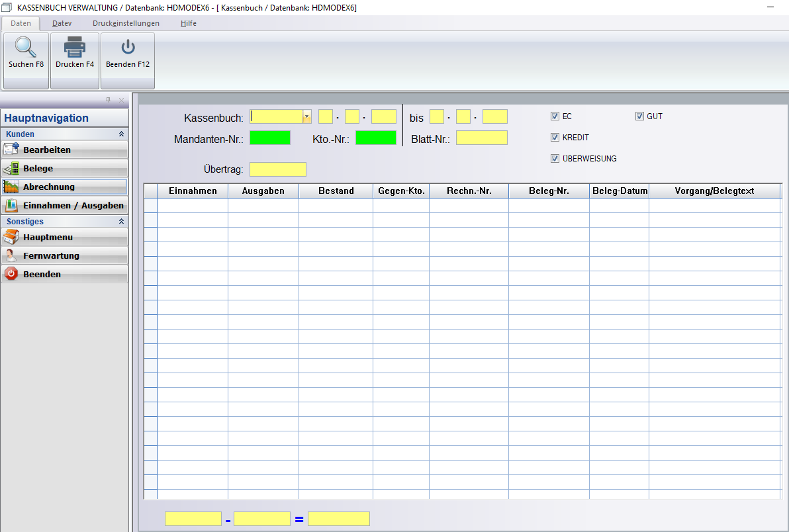Click the Einnahmen / Ausgaben icon
789x532 pixels.
(x=11, y=205)
